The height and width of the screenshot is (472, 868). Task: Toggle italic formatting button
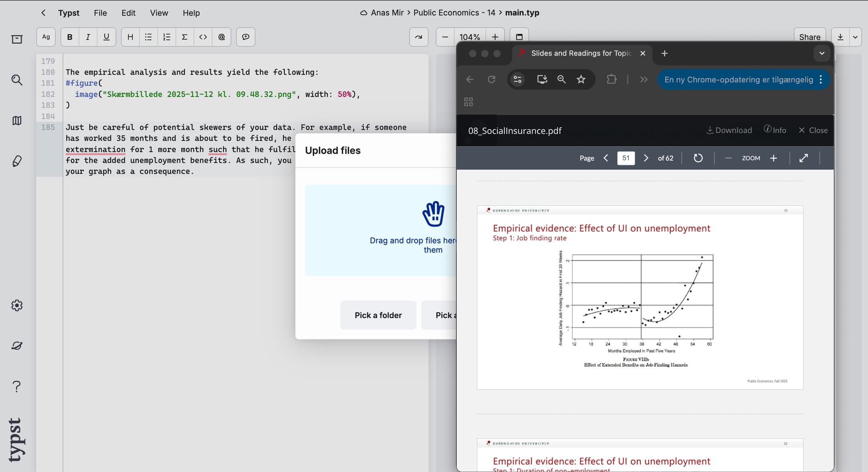point(88,37)
